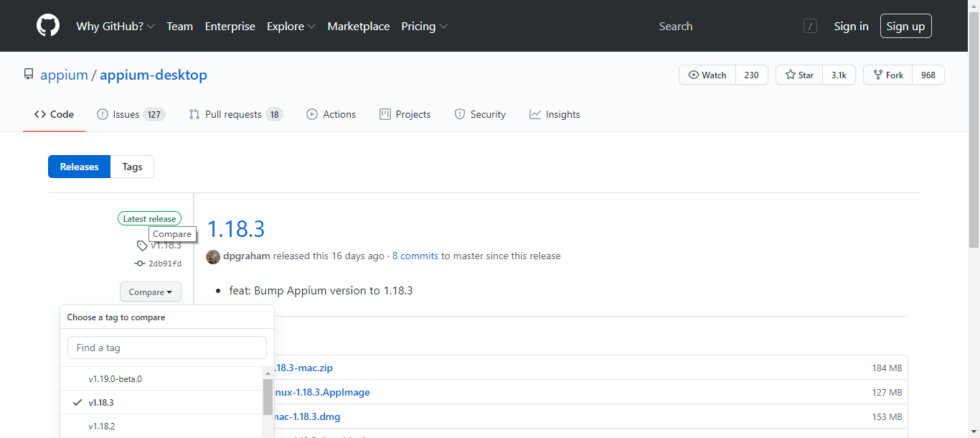The height and width of the screenshot is (438, 980).
Task: Click the commit 2db91fd hash
Action: pyautogui.click(x=165, y=264)
